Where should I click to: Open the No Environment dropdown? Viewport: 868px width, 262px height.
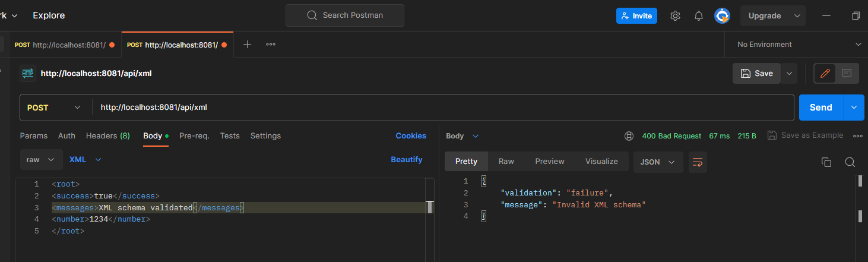coord(799,45)
